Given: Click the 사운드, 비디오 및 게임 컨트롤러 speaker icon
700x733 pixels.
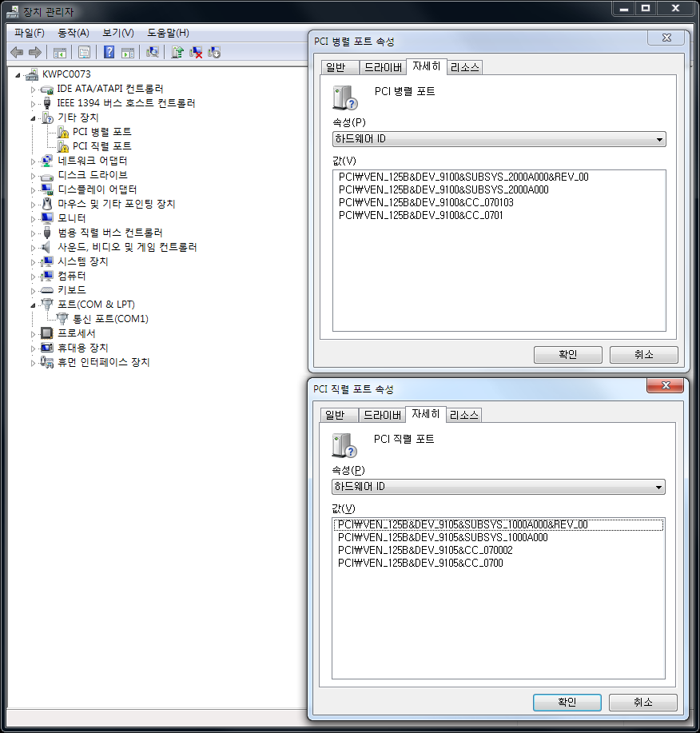Looking at the screenshot, I should tap(46, 247).
